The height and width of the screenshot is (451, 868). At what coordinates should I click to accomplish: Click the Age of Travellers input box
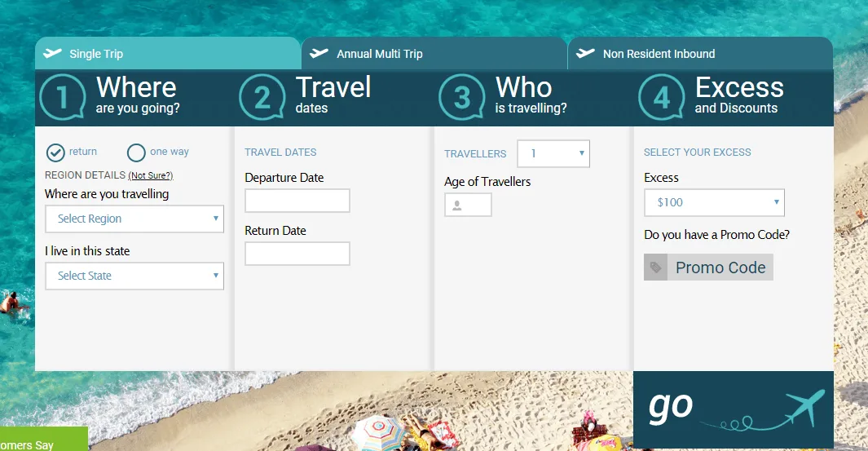pyautogui.click(x=468, y=205)
